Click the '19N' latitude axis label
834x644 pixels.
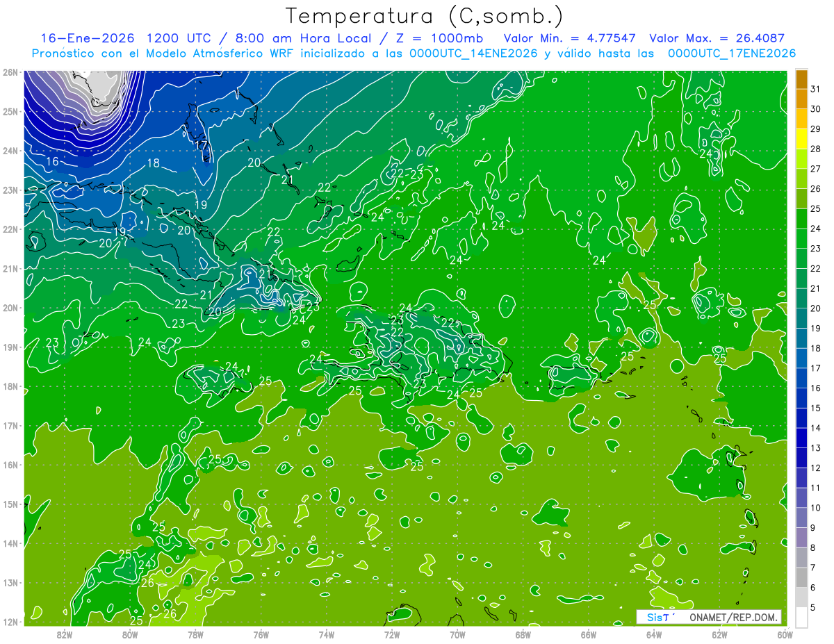click(x=10, y=347)
